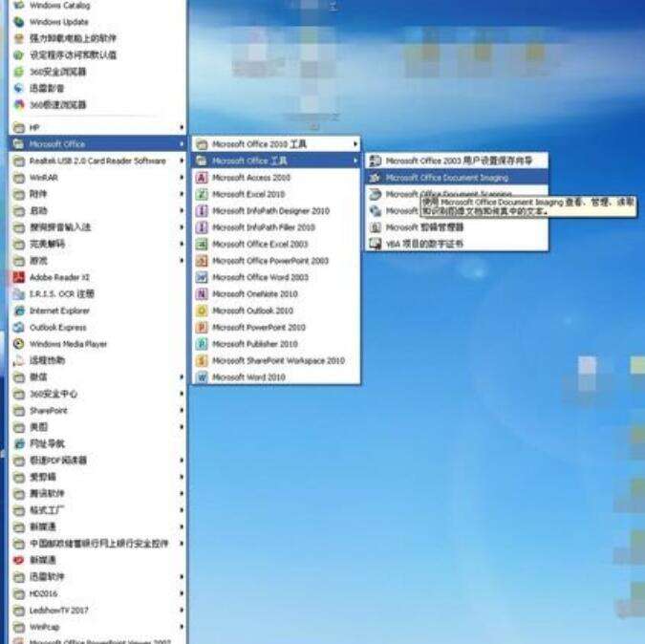Expand WinRAR submenu arrow
The image size is (645, 644).
pos(182,178)
